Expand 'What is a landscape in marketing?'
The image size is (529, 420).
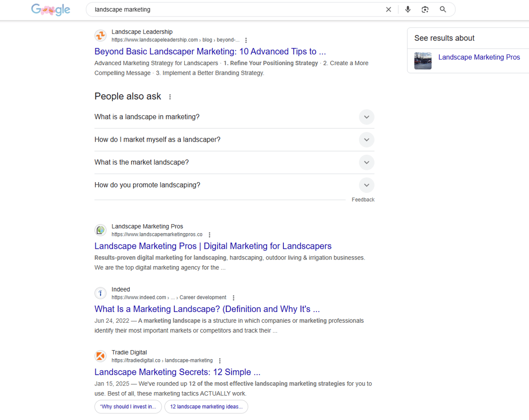[x=367, y=117]
